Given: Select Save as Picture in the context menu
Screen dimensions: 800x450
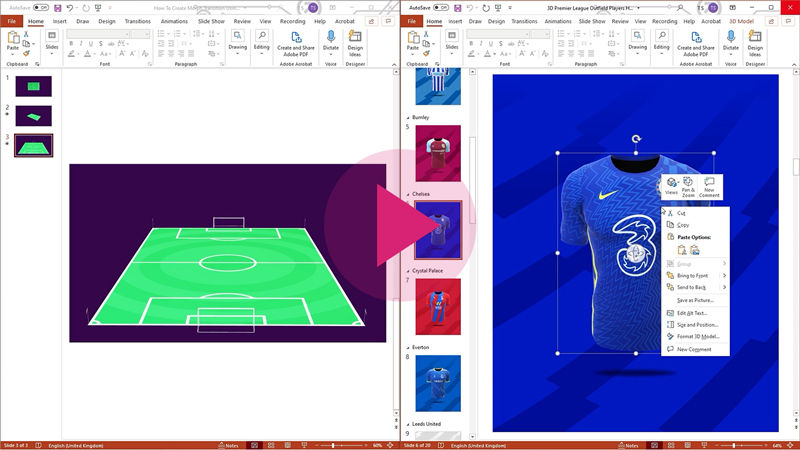Looking at the screenshot, I should 695,300.
